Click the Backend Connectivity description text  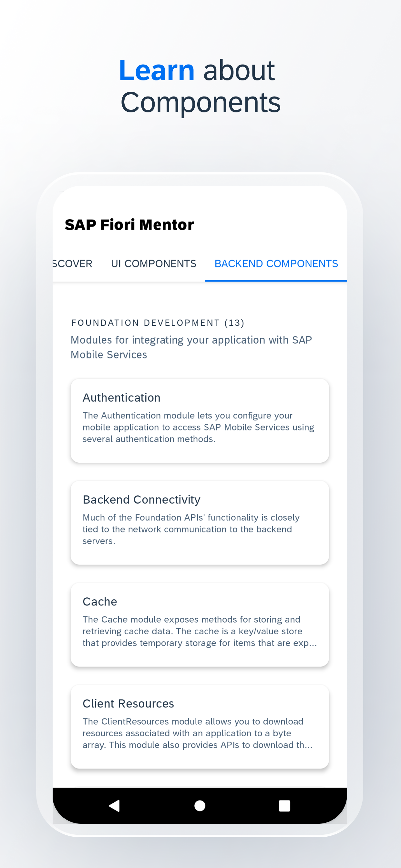[x=191, y=529]
